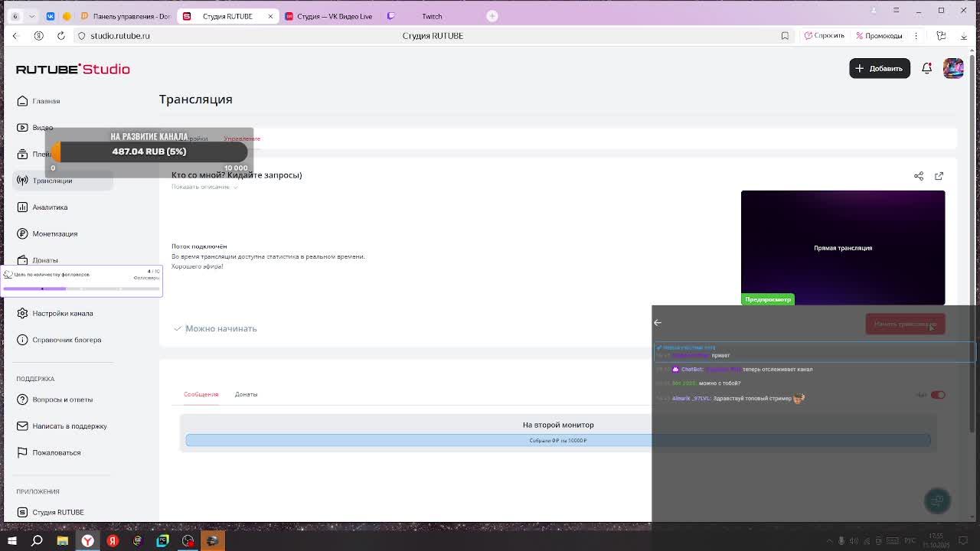Open the Главная sidebar item
980x551 pixels.
point(46,101)
